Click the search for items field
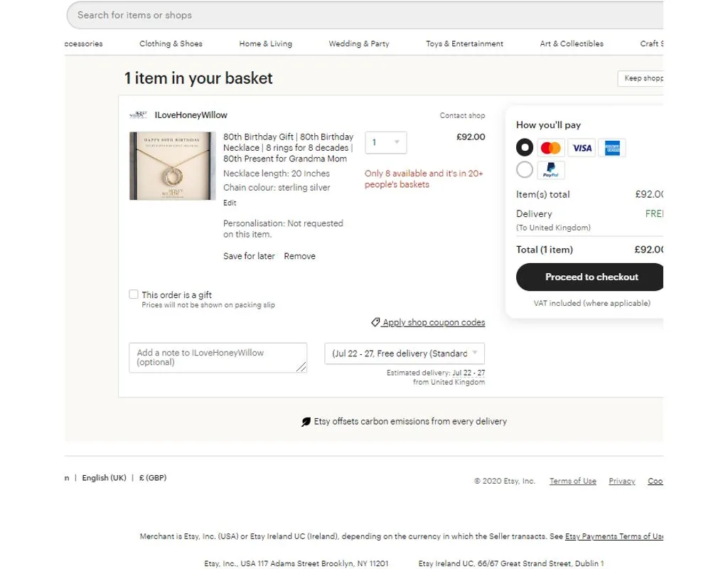 coord(365,16)
